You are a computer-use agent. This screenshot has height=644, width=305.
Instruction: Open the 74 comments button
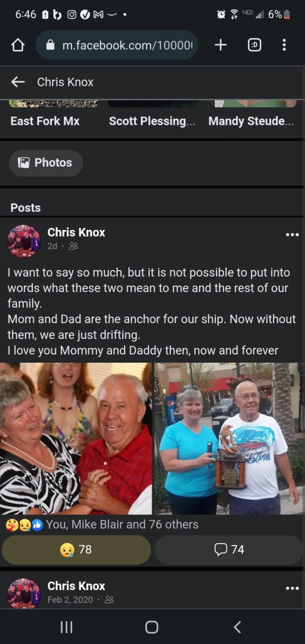coord(229,549)
